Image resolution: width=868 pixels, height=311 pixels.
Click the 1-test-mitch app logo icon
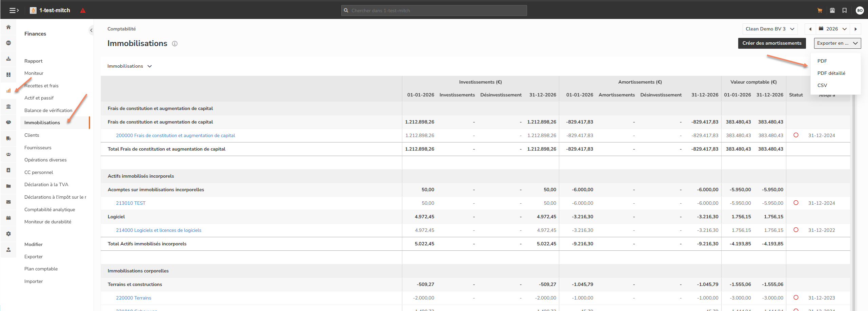tap(33, 10)
